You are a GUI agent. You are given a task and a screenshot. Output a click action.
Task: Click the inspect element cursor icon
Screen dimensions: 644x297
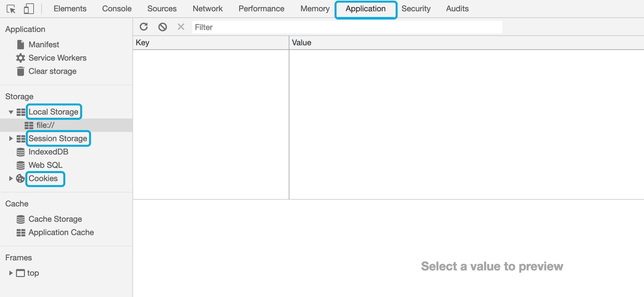click(x=11, y=9)
